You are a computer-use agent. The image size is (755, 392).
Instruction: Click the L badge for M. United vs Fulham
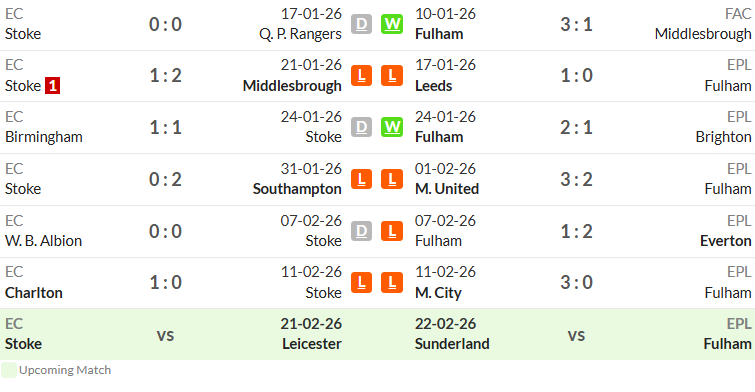click(x=392, y=179)
